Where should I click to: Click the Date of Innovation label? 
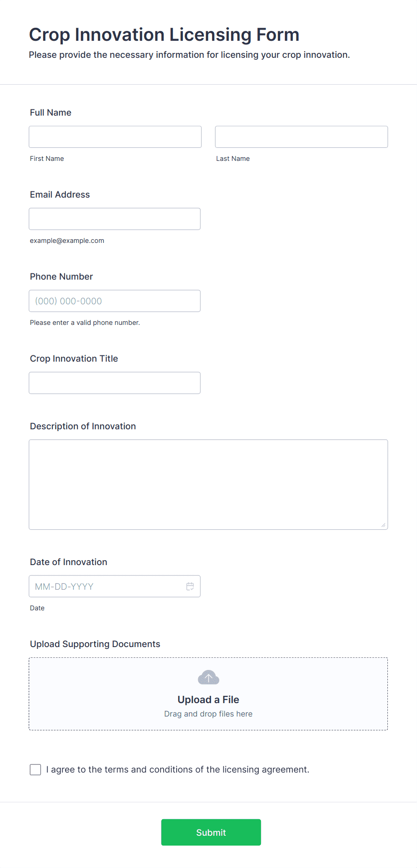pos(69,562)
